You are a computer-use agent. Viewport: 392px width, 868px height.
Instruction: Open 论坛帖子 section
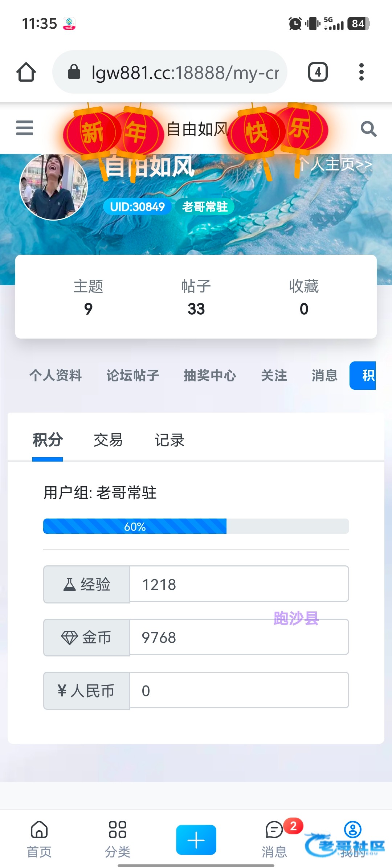133,376
